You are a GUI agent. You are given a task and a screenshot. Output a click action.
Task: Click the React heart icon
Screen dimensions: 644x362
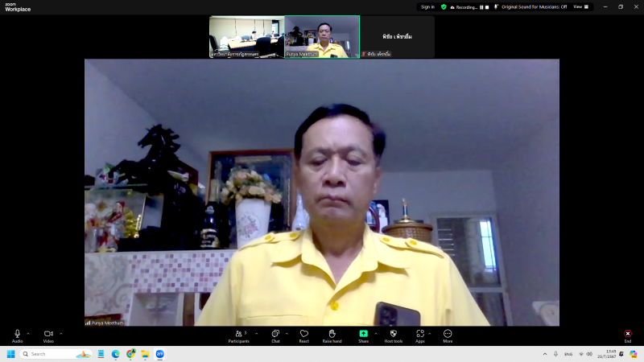tap(303, 334)
